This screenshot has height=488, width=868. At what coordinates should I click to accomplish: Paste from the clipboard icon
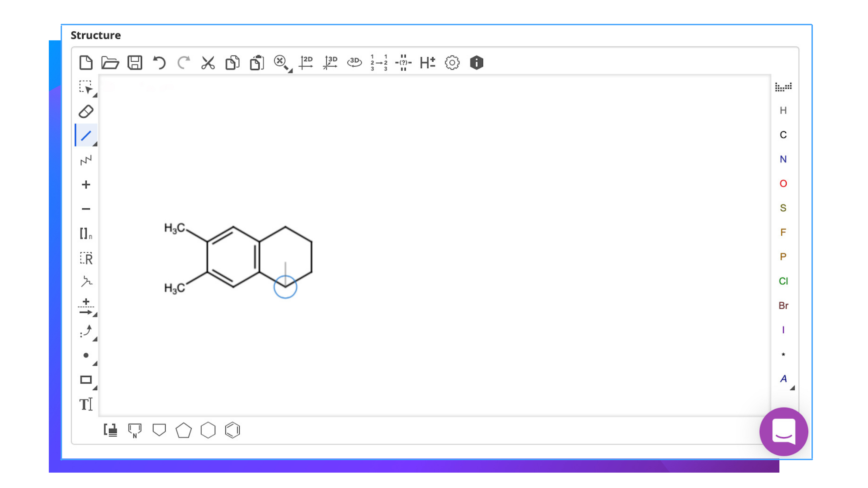pos(257,63)
